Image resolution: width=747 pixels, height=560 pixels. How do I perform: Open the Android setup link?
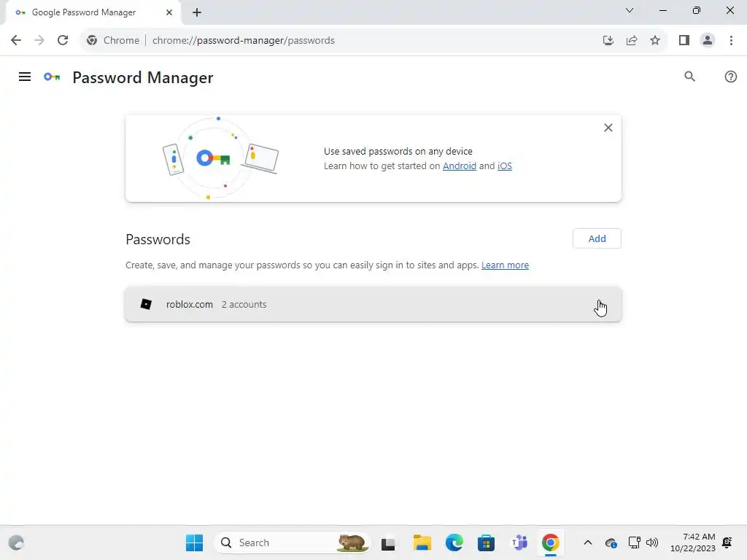pyautogui.click(x=460, y=166)
